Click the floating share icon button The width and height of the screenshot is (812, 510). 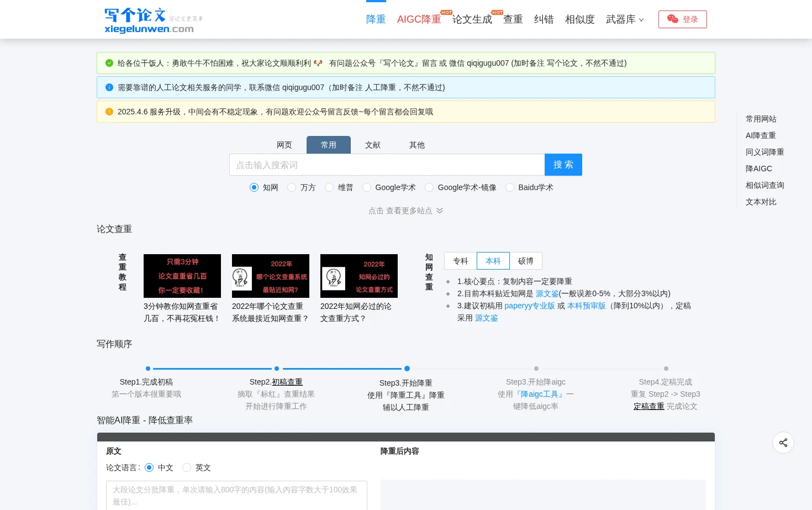[783, 443]
